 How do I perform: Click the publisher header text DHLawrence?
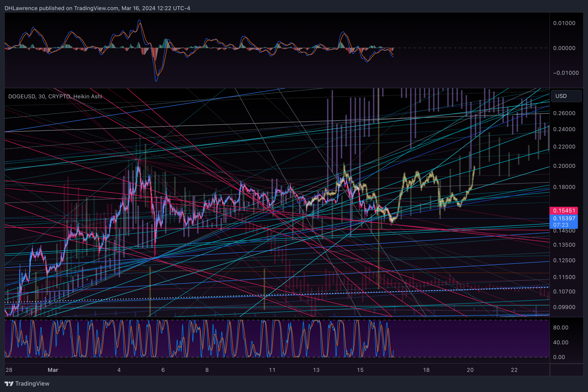pyautogui.click(x=21, y=8)
